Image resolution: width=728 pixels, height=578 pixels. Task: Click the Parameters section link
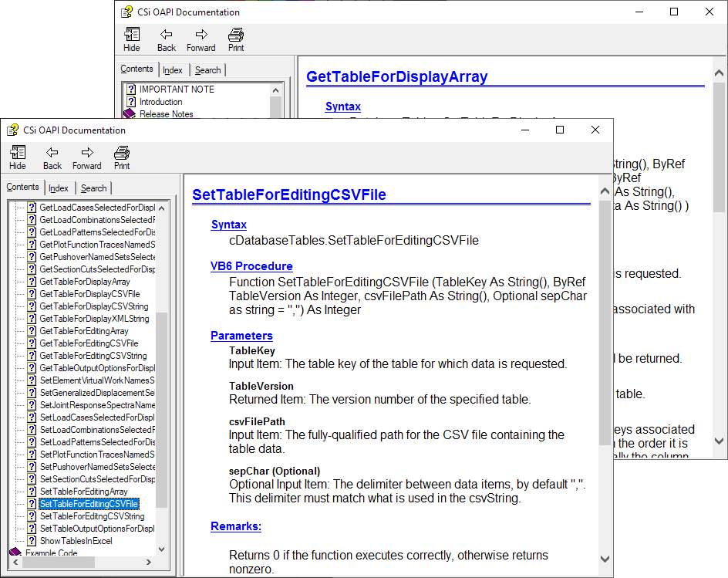pos(241,336)
